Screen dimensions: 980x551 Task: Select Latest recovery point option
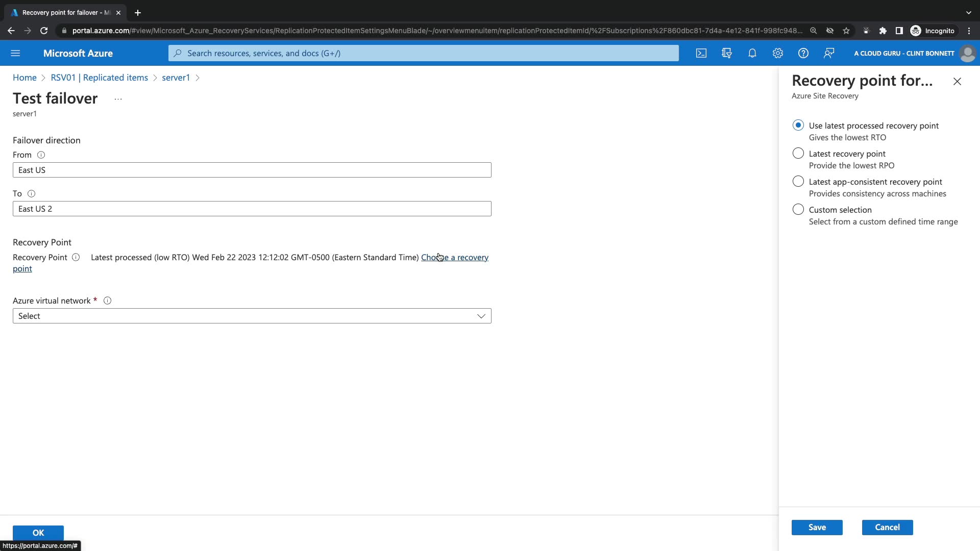tap(798, 154)
